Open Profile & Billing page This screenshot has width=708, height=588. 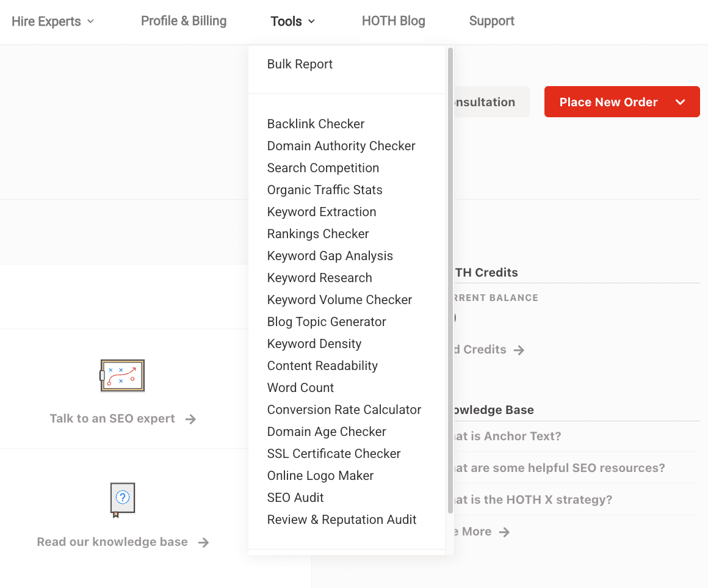(x=184, y=21)
